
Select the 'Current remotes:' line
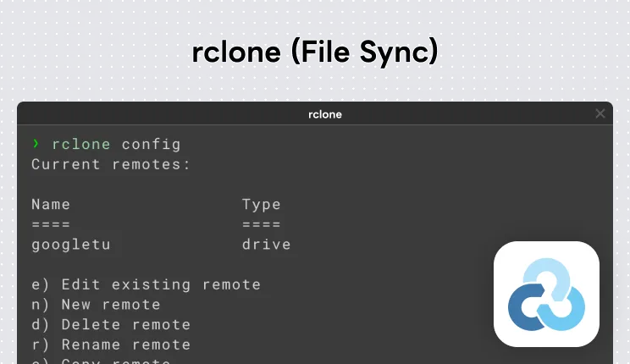tap(111, 164)
